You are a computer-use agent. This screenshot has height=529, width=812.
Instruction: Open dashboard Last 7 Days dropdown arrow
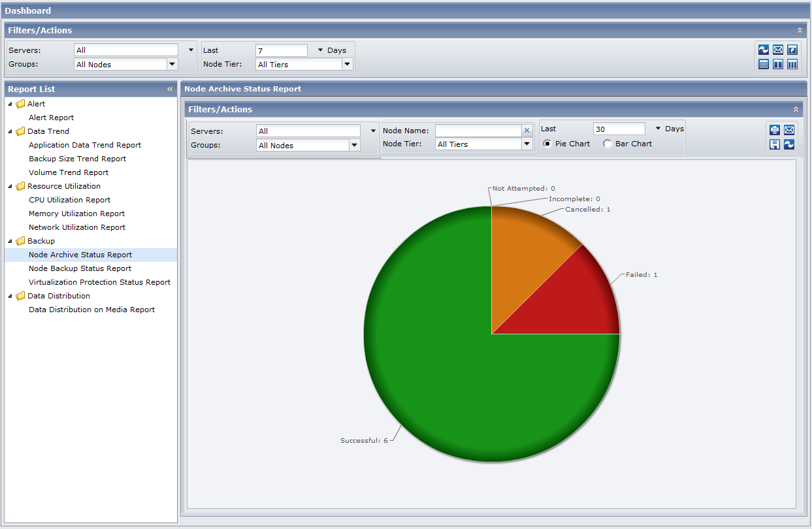[x=320, y=50]
